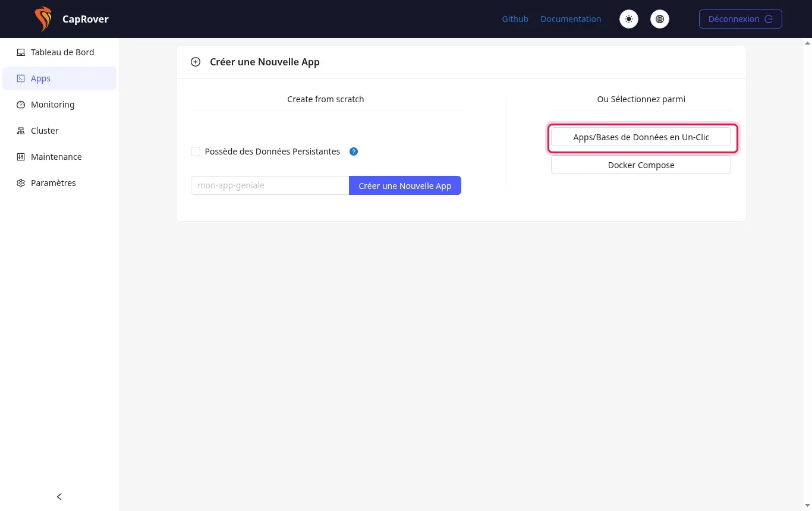The width and height of the screenshot is (812, 511).
Task: Click the Apps terminal icon in sidebar
Action: (21, 78)
